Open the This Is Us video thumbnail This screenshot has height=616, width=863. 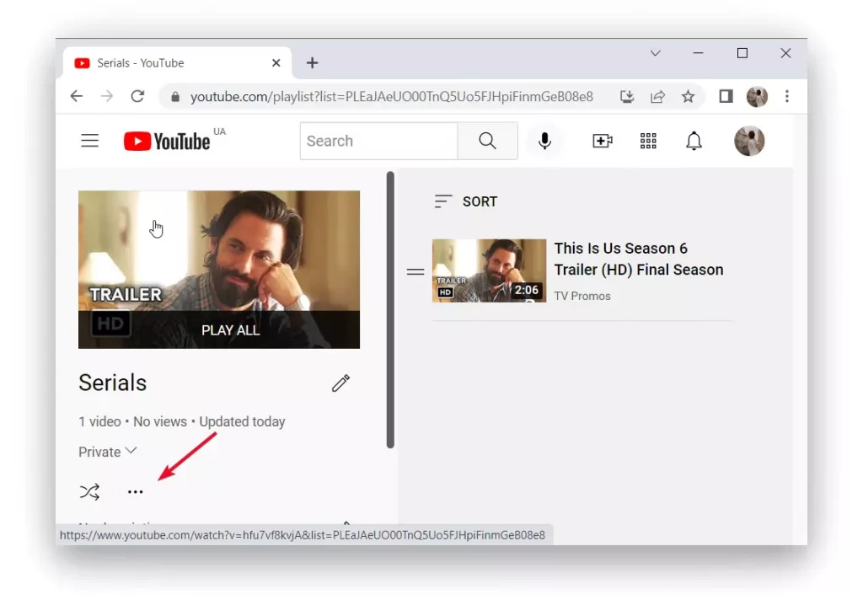click(x=489, y=271)
